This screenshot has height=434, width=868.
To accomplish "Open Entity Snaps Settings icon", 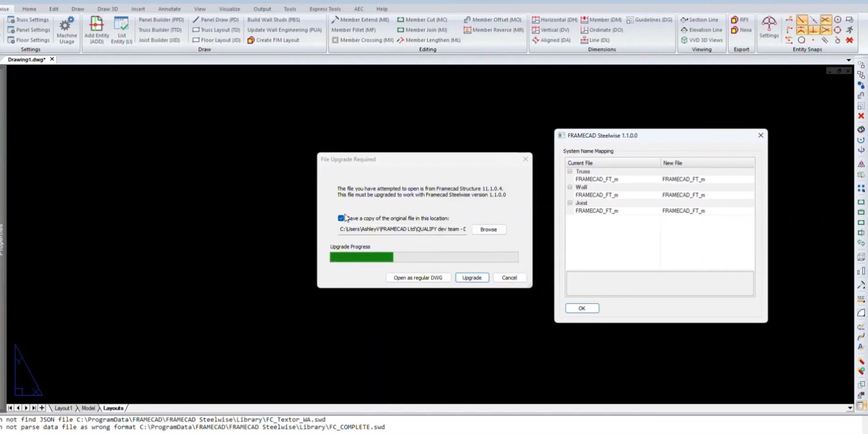I will pyautogui.click(x=768, y=27).
